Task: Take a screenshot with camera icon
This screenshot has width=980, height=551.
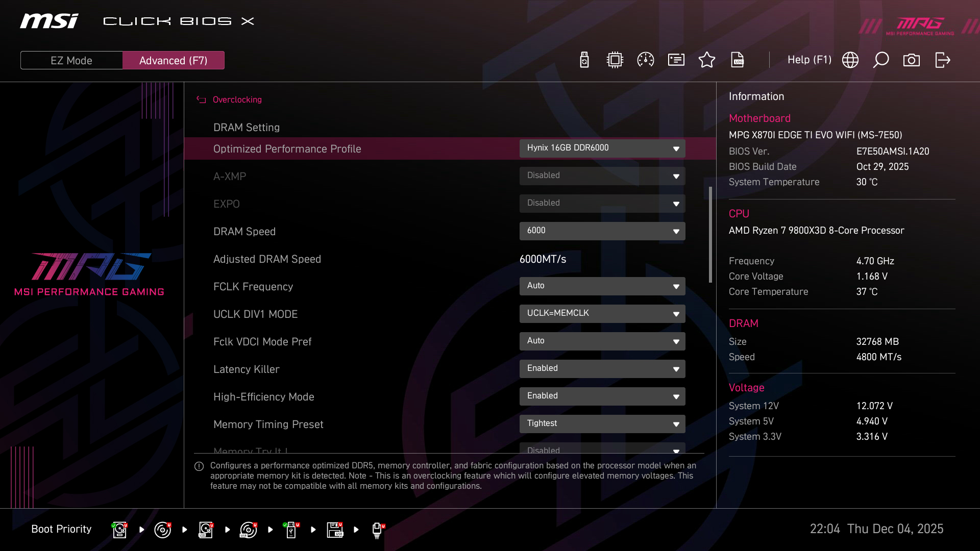Action: click(912, 60)
